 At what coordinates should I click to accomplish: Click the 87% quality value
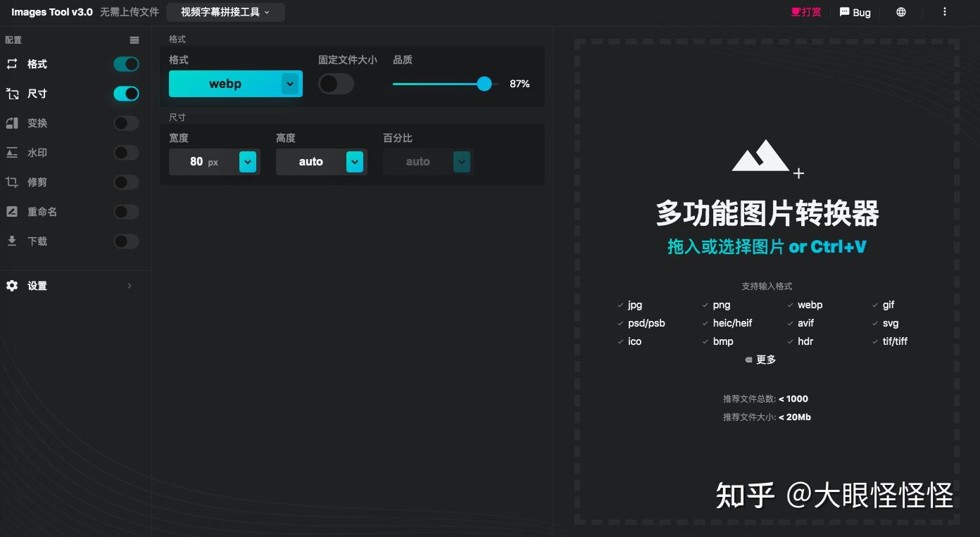tap(520, 84)
